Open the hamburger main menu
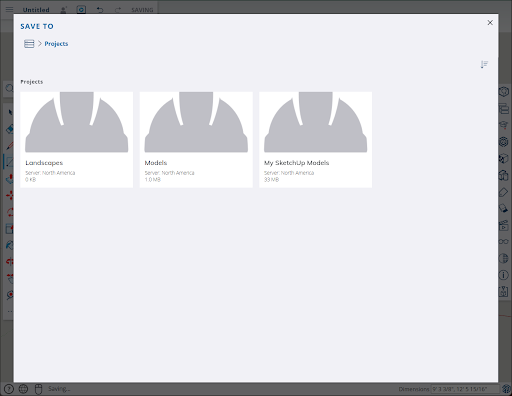512x396 pixels. pyautogui.click(x=9, y=9)
